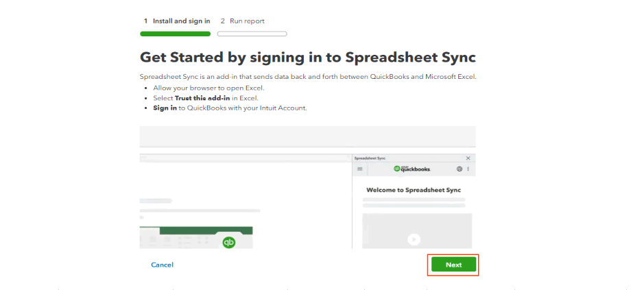
Task: Open the hamburger menu in Spreadsheet Sync pane
Action: pyautogui.click(x=360, y=169)
